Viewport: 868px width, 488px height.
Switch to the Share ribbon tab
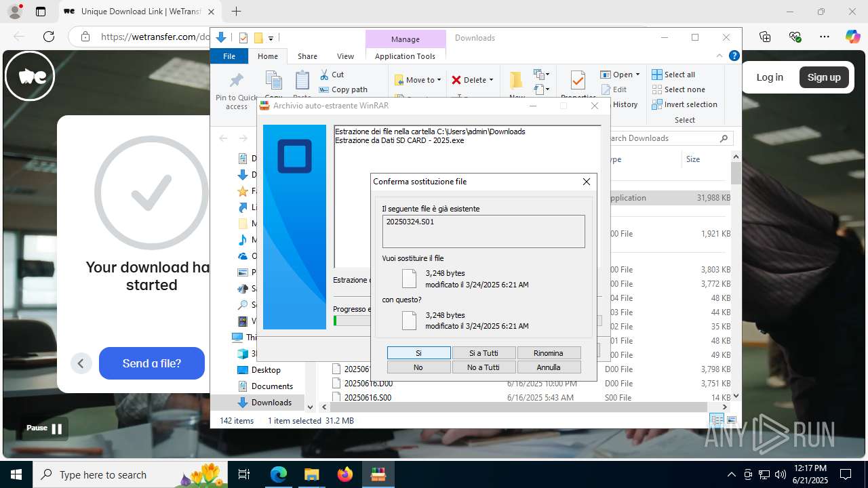click(x=307, y=56)
